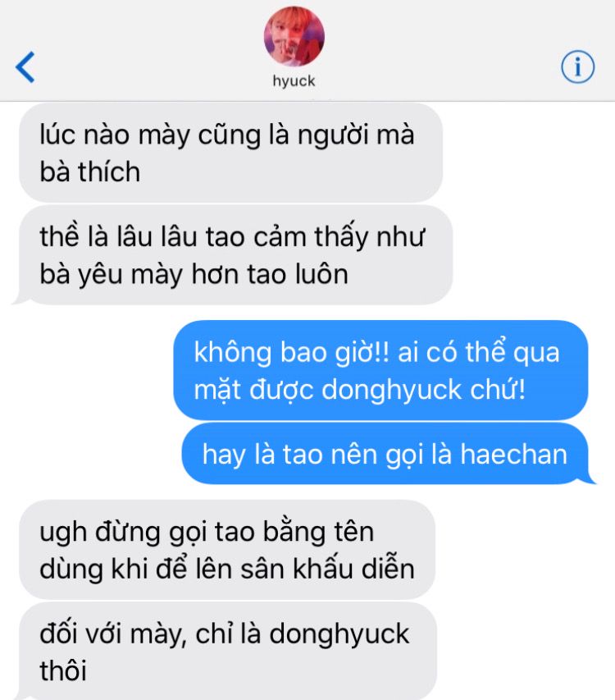615x700 pixels.
Task: Tap hyuck's circular profile picture
Action: click(x=294, y=37)
